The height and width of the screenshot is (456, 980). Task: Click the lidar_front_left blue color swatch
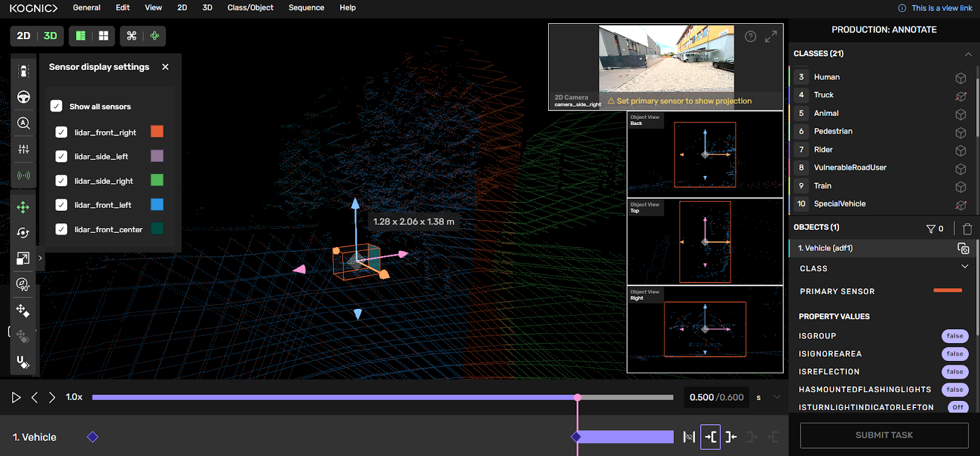[x=157, y=205]
